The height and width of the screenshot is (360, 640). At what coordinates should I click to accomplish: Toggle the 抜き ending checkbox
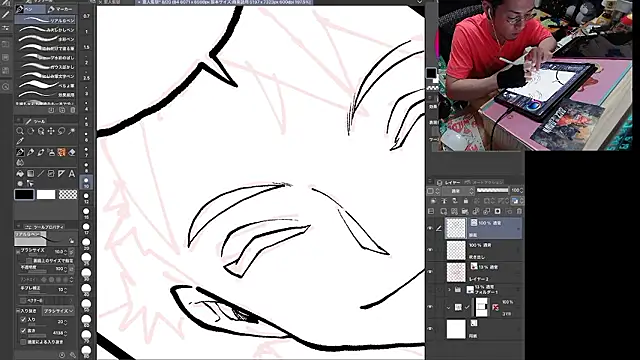coord(23,331)
